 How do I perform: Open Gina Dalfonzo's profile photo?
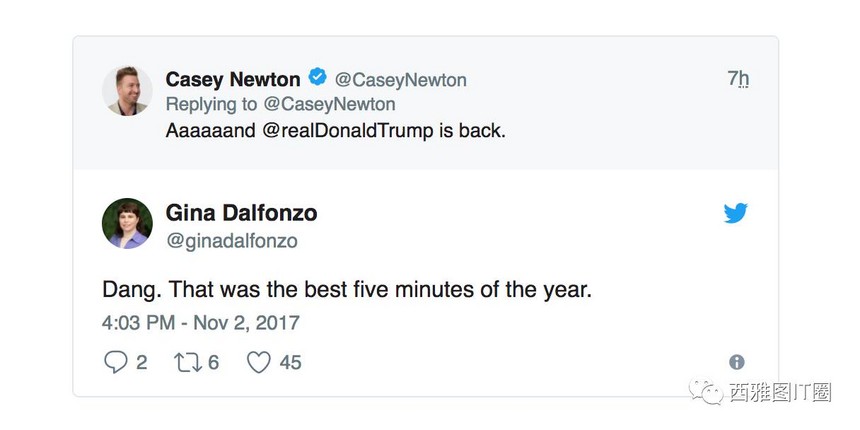(x=127, y=223)
